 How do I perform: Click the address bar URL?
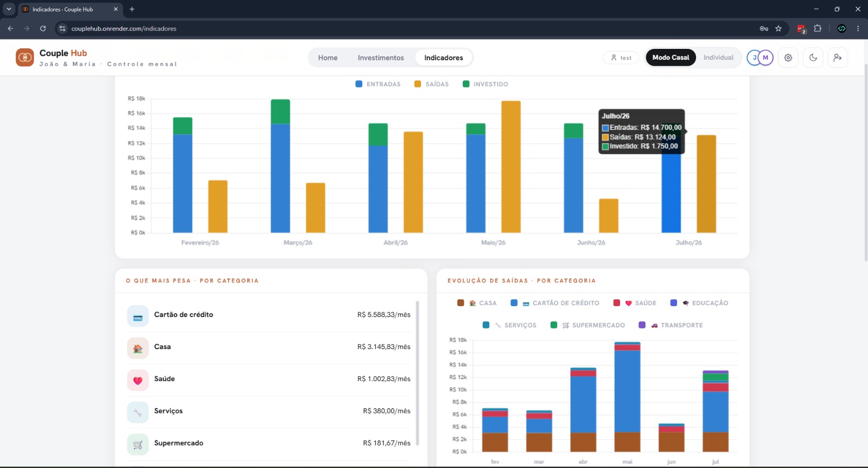[124, 28]
